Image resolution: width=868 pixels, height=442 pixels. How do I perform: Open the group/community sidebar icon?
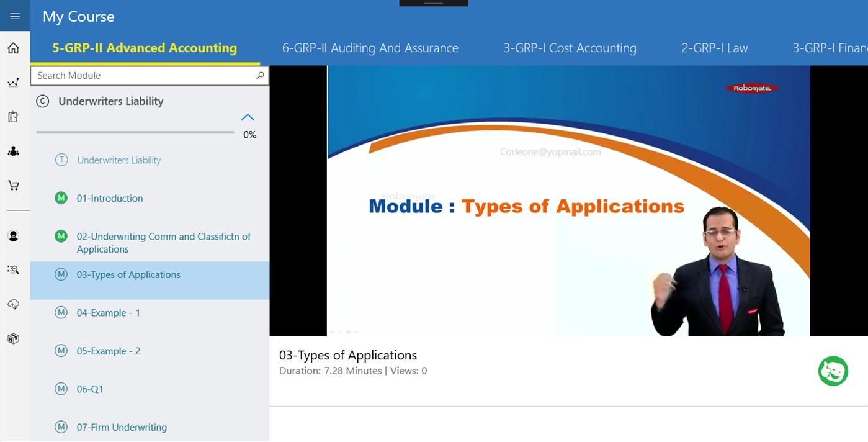(x=14, y=151)
